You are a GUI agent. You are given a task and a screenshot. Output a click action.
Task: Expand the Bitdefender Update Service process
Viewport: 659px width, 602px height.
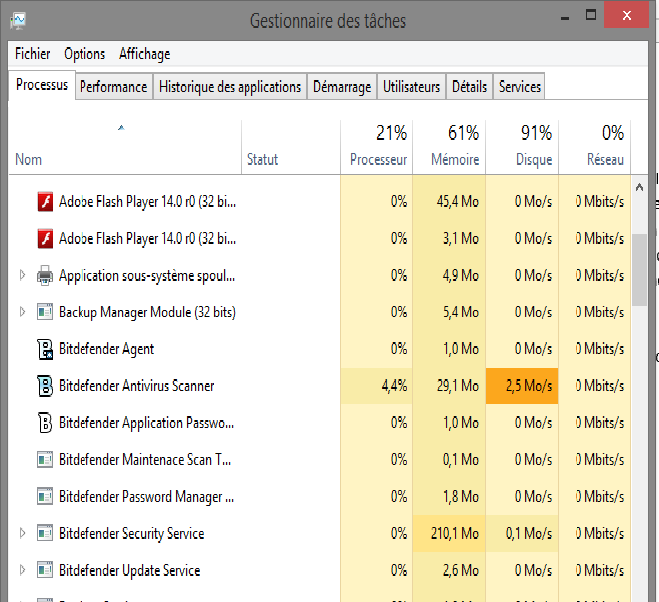pyautogui.click(x=22, y=570)
